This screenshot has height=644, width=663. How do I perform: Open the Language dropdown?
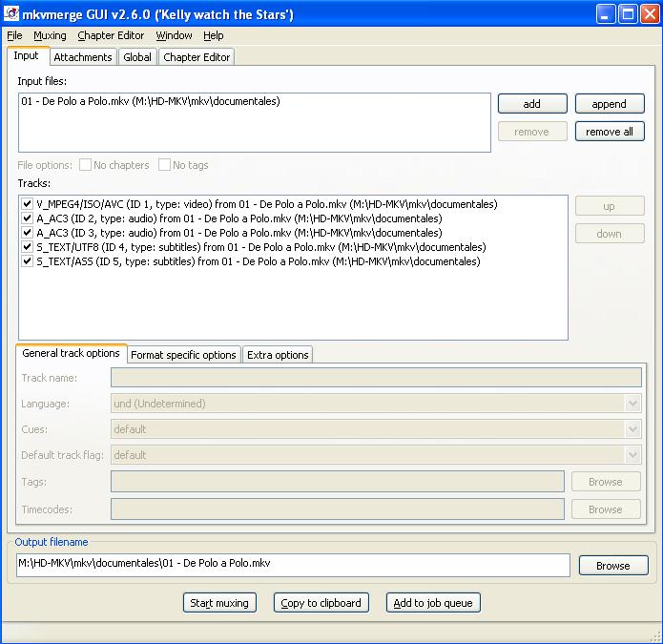click(376, 404)
